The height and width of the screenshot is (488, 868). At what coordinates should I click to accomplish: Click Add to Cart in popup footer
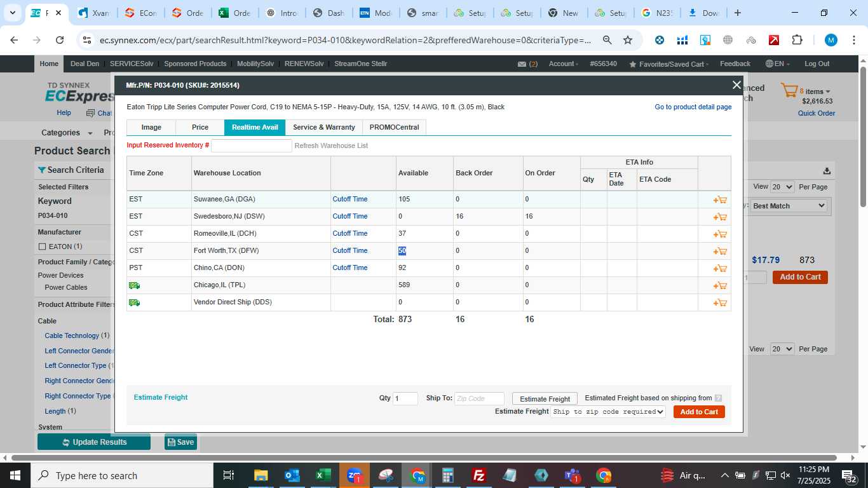pos(699,412)
